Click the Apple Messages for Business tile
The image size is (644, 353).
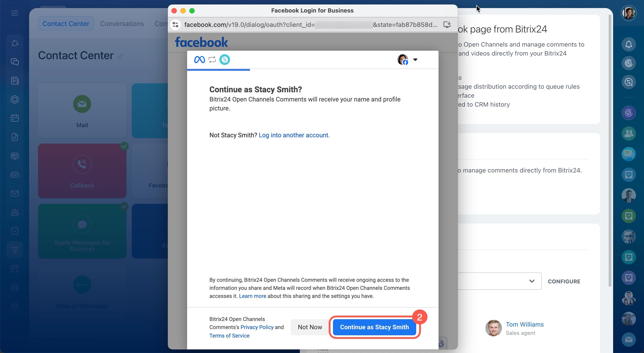[x=82, y=231]
